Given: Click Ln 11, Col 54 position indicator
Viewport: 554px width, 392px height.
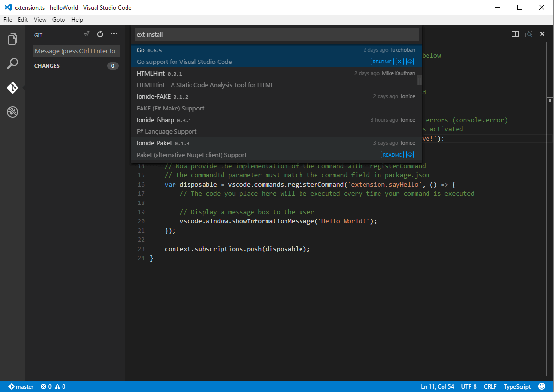Looking at the screenshot, I should coord(437,386).
